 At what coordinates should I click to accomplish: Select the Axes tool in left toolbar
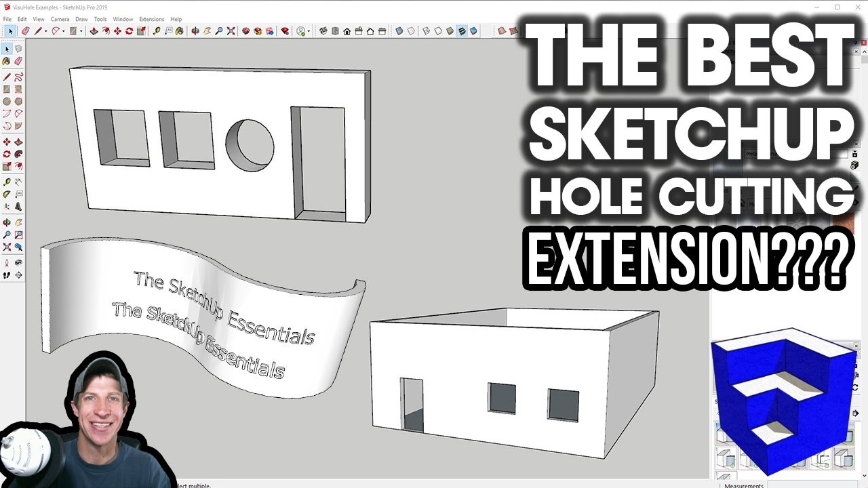(7, 205)
